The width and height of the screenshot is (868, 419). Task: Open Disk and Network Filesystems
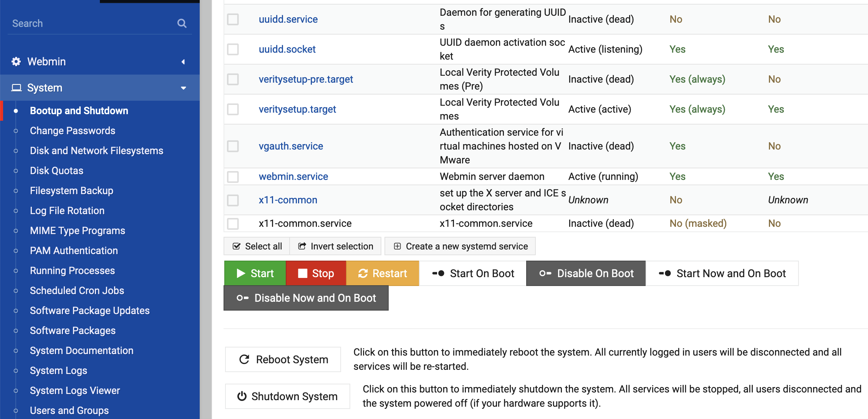[97, 151]
